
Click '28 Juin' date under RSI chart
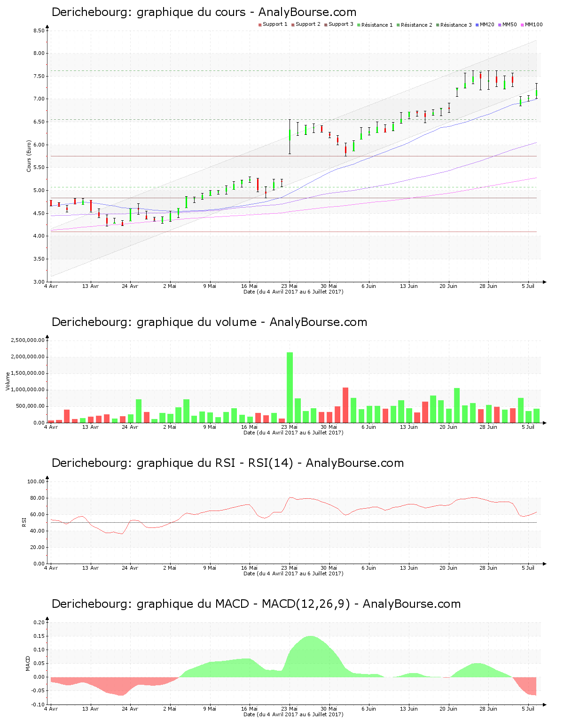[x=488, y=568]
